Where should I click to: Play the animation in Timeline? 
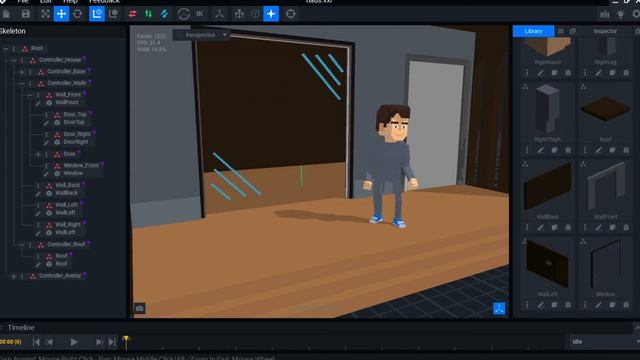pos(74,342)
